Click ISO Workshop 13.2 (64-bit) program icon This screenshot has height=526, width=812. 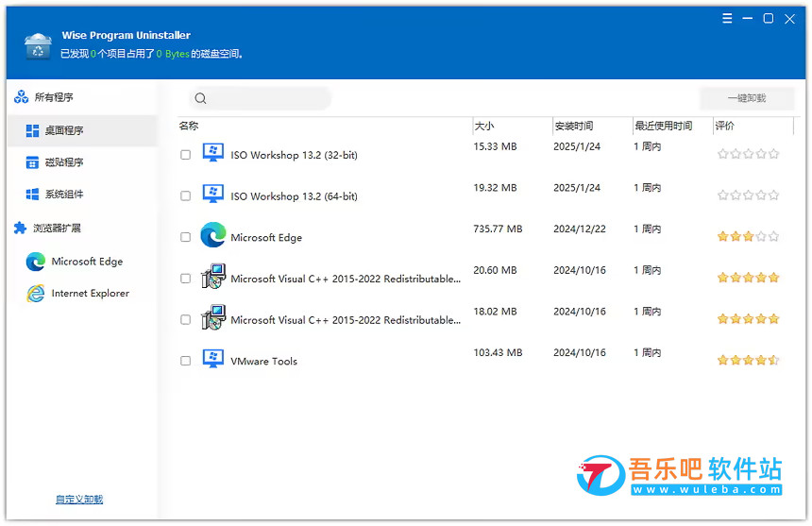(212, 195)
